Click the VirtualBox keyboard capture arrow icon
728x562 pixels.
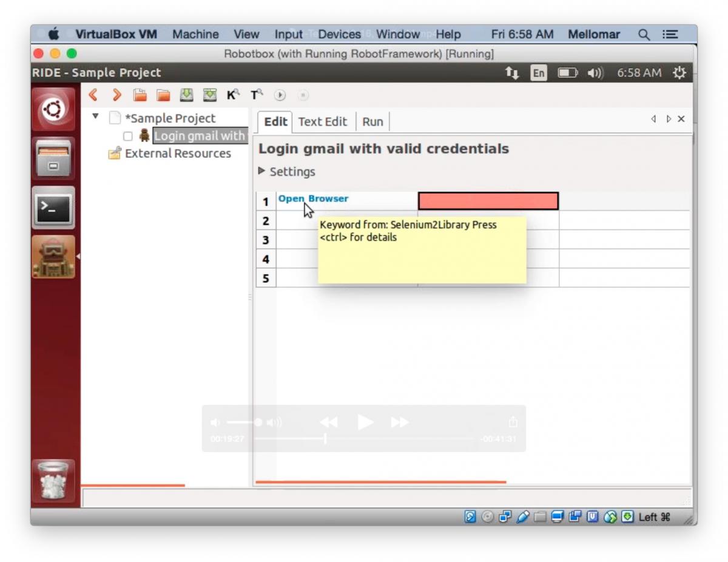[x=627, y=516]
